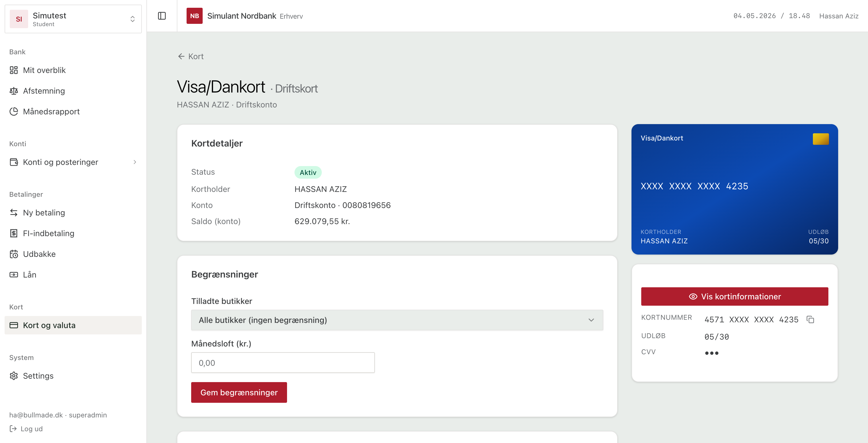Click balance 629.079,55 kr.
The height and width of the screenshot is (443, 868).
[322, 221]
